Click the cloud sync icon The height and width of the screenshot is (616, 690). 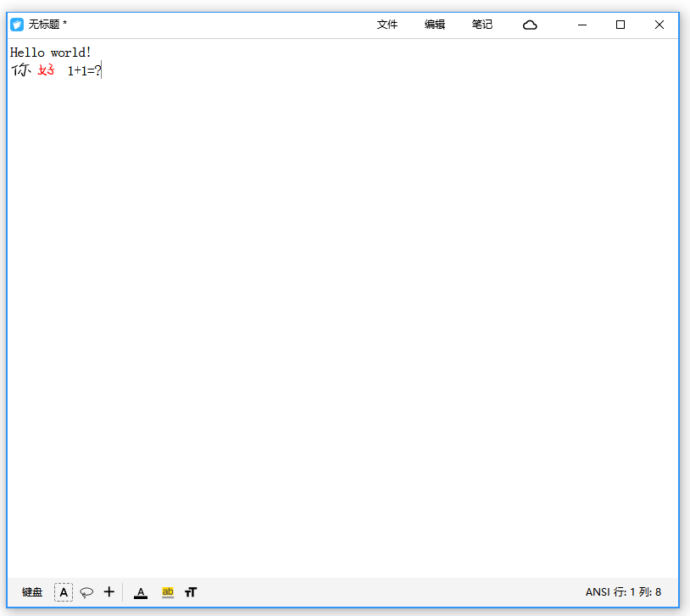[x=530, y=25]
